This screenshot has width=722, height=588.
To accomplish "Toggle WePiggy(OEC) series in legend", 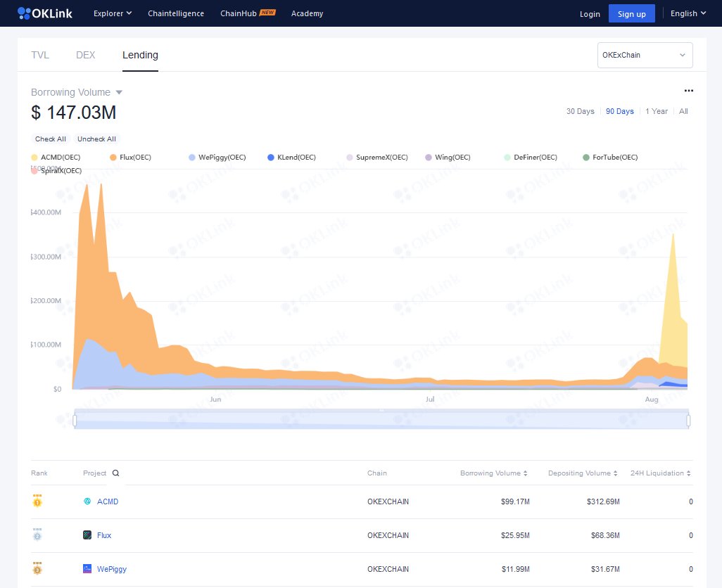I will (217, 158).
